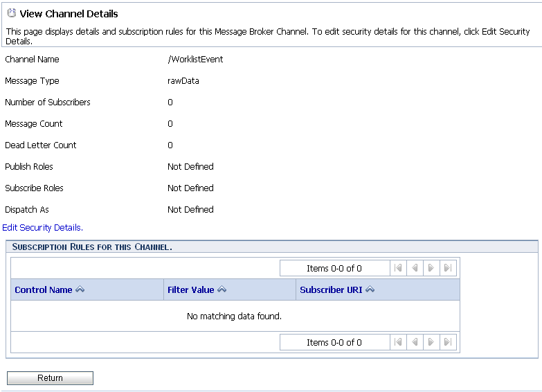Click the Number of Subscribers label

48,103
